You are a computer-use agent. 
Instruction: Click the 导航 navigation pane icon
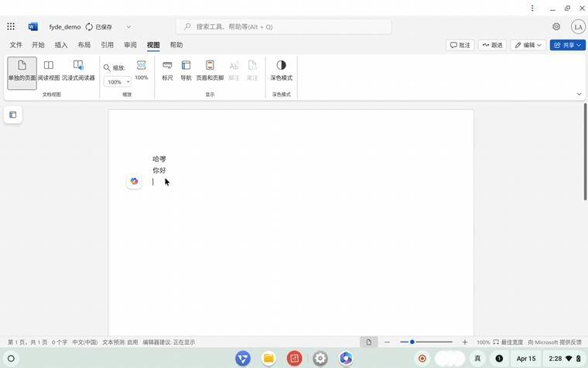click(186, 71)
